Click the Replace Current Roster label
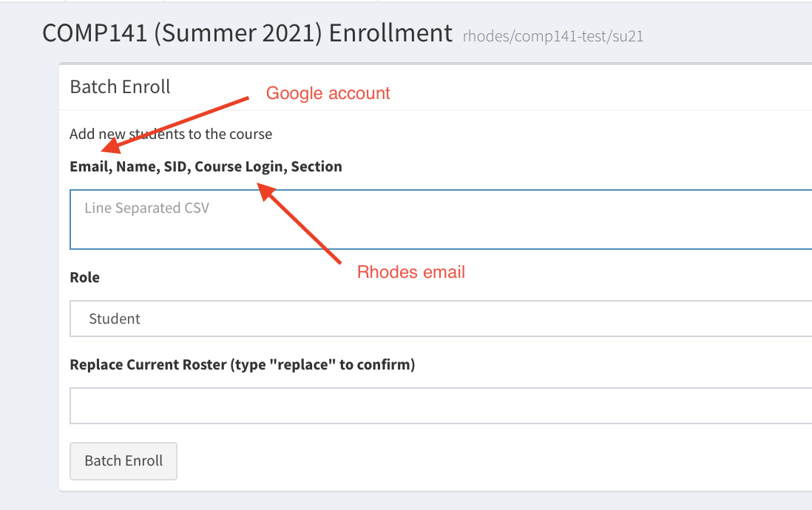Viewport: 812px width, 510px height. (242, 364)
